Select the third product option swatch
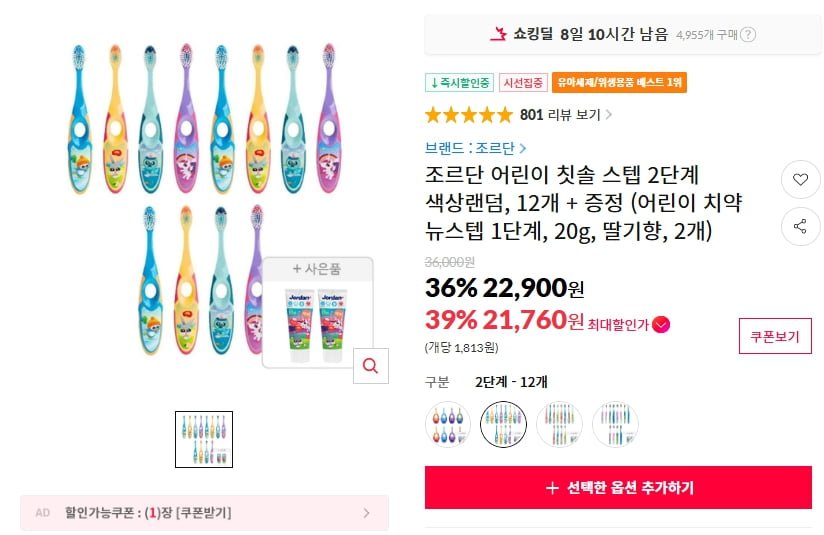824x535 pixels. pyautogui.click(x=559, y=423)
